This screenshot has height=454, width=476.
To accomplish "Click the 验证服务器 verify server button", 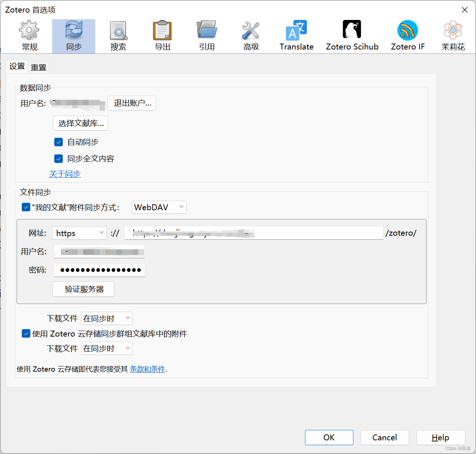I will (x=83, y=289).
